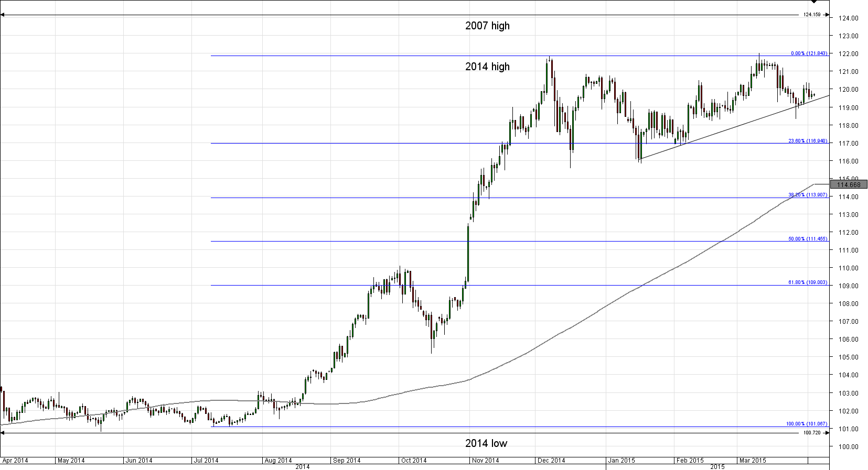Click the Jan 2015 time axis label
This screenshot has width=868, height=470.
(x=621, y=461)
